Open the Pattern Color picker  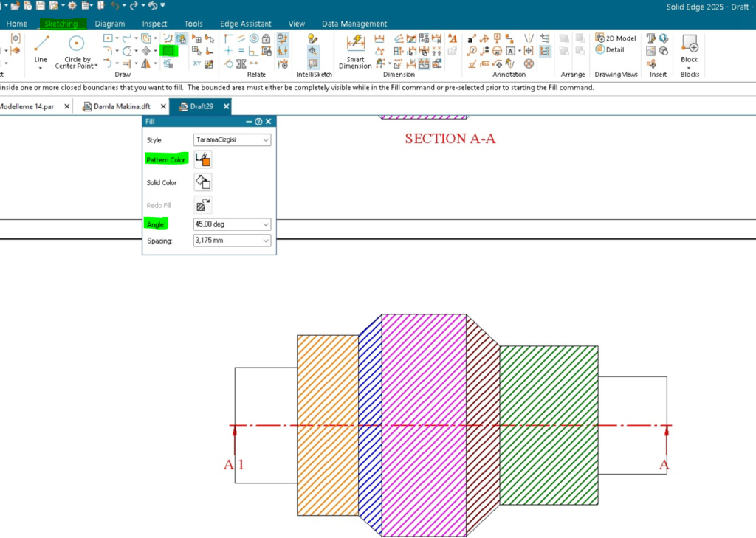pos(202,159)
